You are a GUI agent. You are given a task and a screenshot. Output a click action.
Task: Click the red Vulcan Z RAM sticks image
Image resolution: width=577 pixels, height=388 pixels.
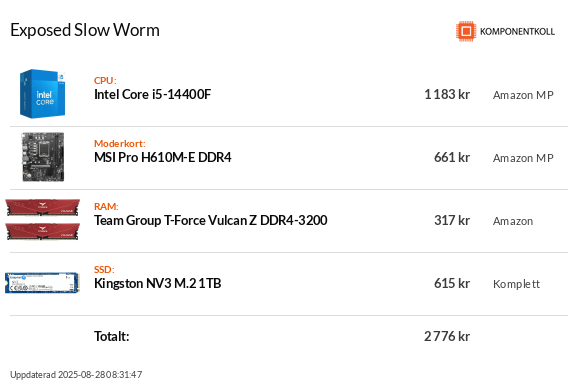point(43,220)
